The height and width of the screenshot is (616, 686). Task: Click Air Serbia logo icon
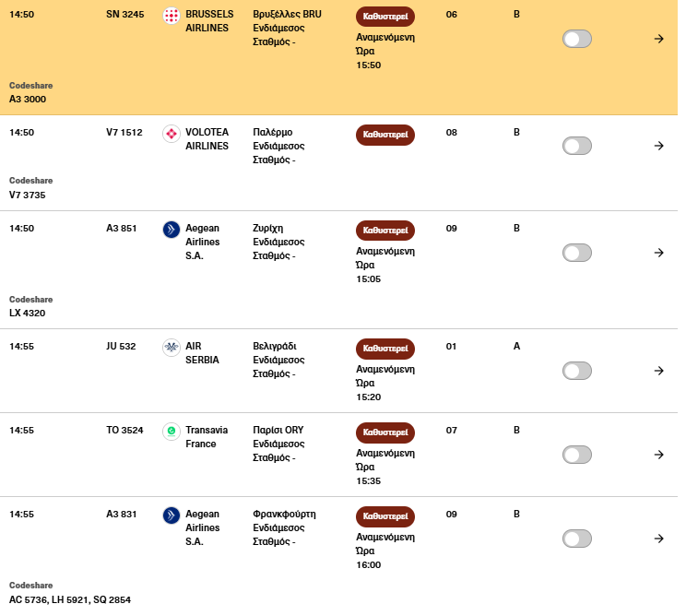(171, 348)
